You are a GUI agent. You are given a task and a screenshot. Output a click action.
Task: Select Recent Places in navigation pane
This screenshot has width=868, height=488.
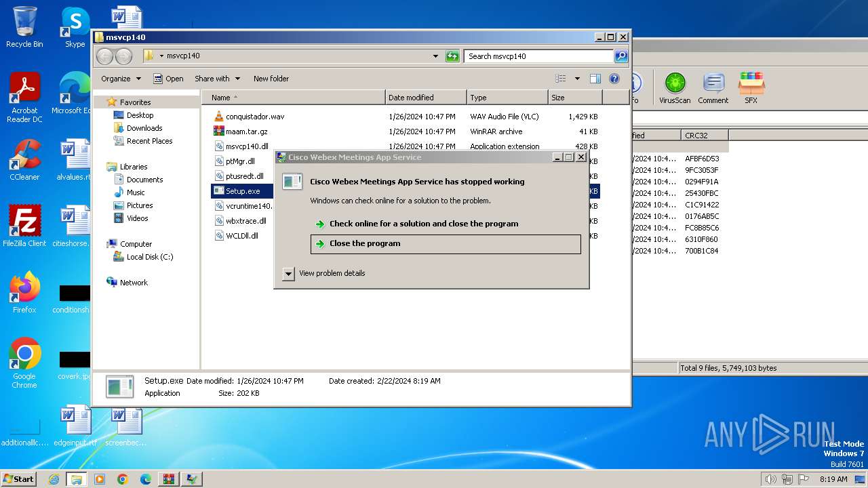[x=149, y=141]
